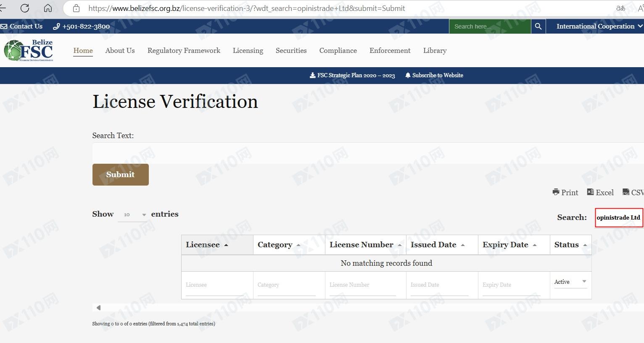Click Subscribe to Website link
This screenshot has height=343, width=644.
(x=434, y=76)
